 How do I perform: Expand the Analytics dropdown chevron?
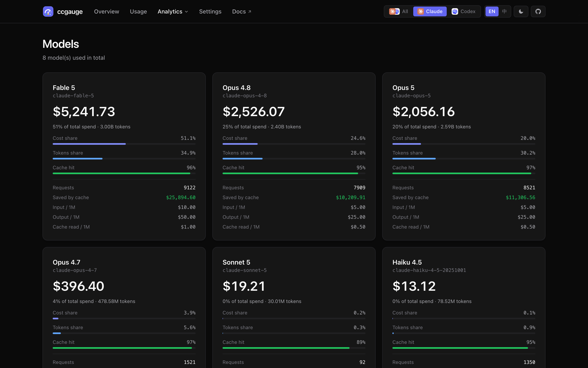click(186, 12)
